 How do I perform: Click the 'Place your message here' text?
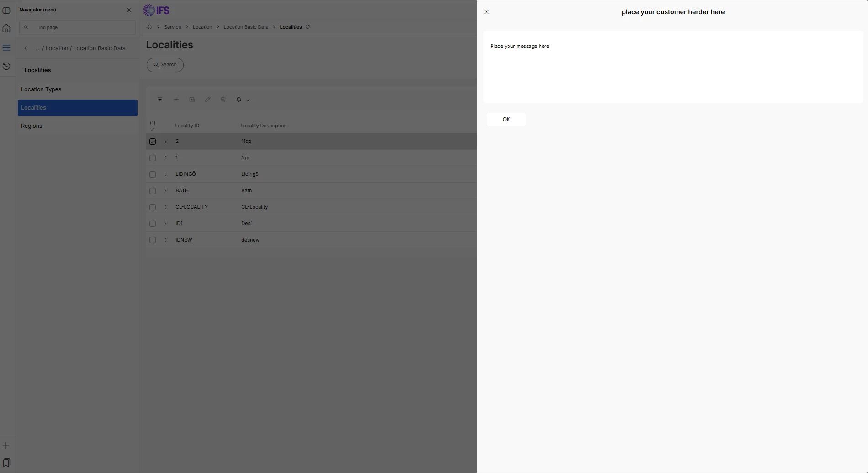[x=520, y=46]
